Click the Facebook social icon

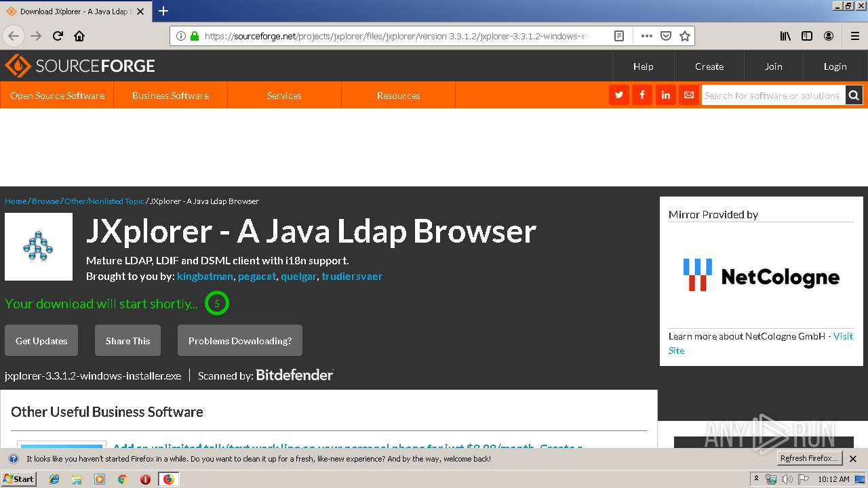click(642, 96)
